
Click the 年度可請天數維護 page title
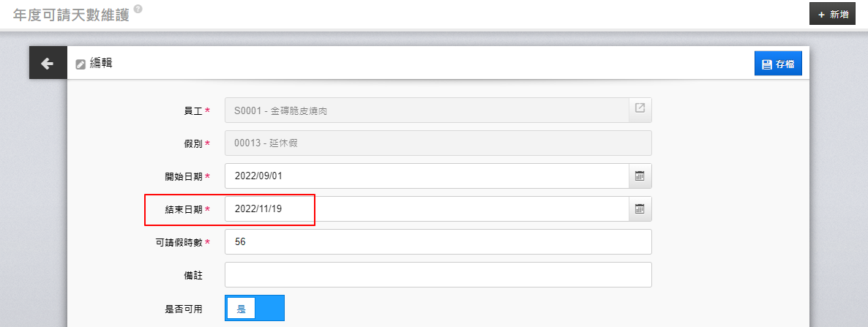71,15
